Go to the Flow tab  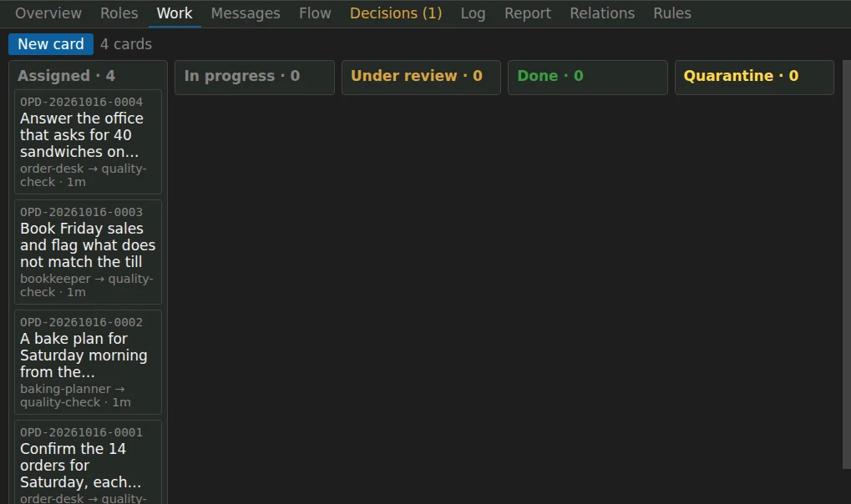point(315,13)
